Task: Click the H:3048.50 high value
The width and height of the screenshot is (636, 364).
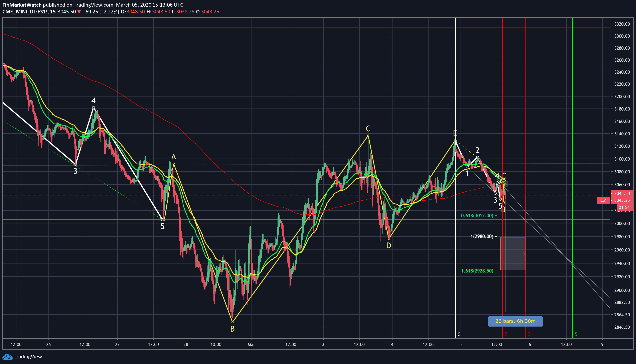Action: (158, 12)
